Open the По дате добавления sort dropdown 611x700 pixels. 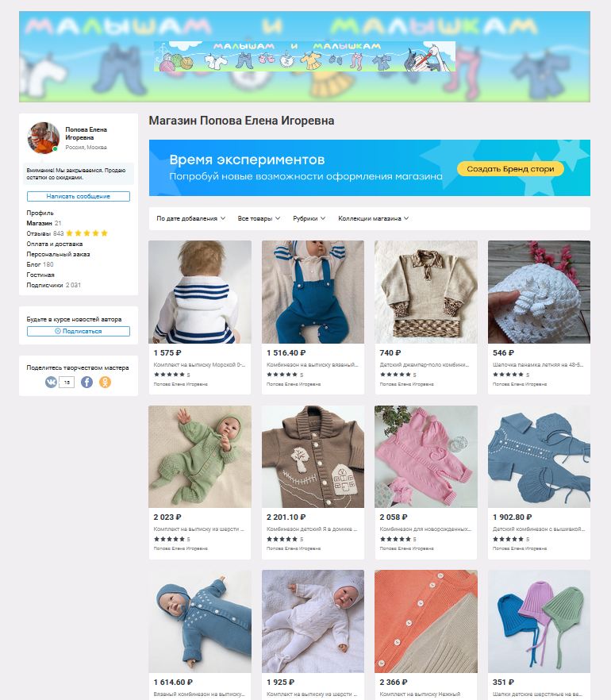(x=191, y=218)
